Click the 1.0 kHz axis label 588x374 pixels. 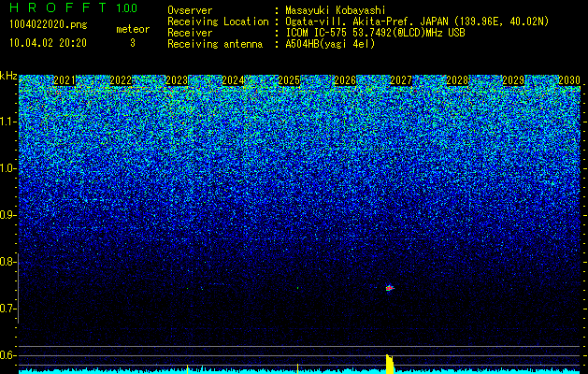click(7, 168)
